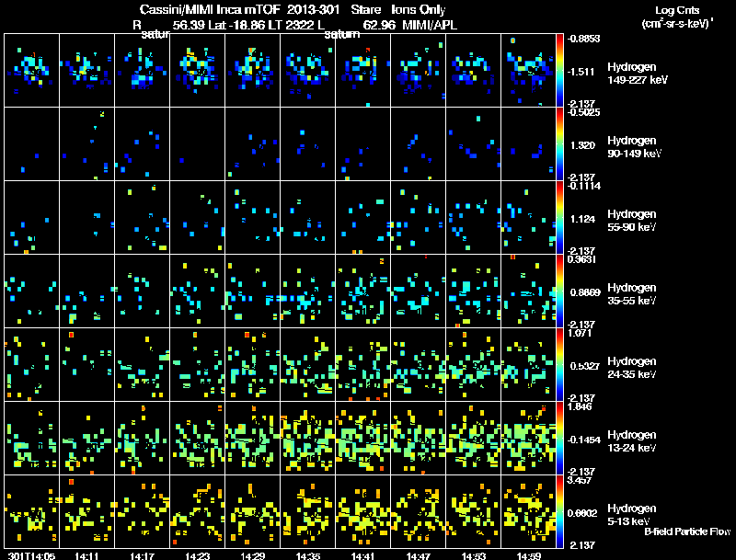Viewport: 736px width, 560px height.
Task: Select the 14:35 time tick label
Action: pyautogui.click(x=308, y=555)
